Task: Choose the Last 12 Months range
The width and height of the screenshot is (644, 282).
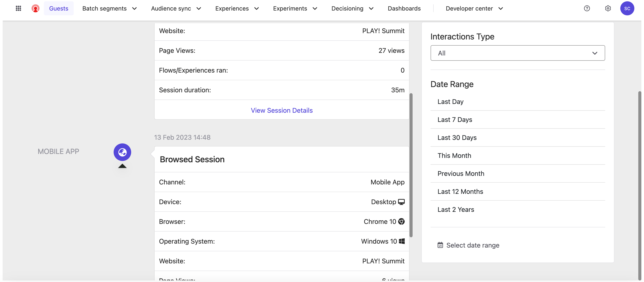Action: tap(460, 191)
